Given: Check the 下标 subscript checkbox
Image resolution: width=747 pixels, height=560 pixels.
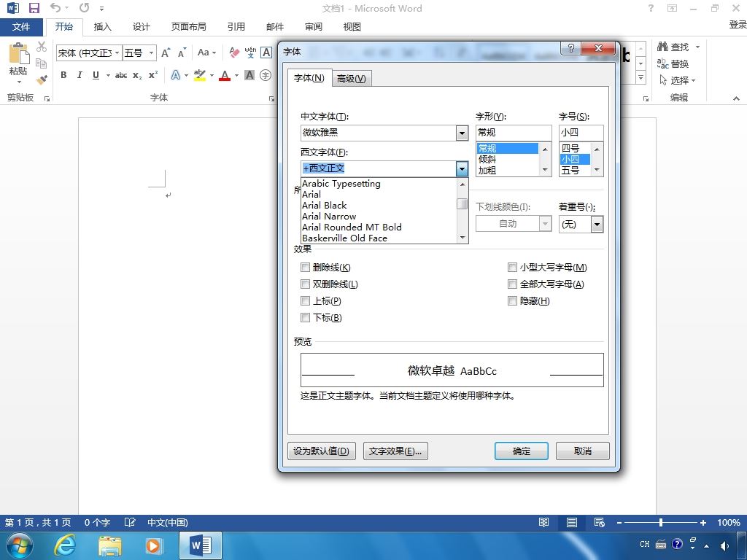Looking at the screenshot, I should 306,317.
